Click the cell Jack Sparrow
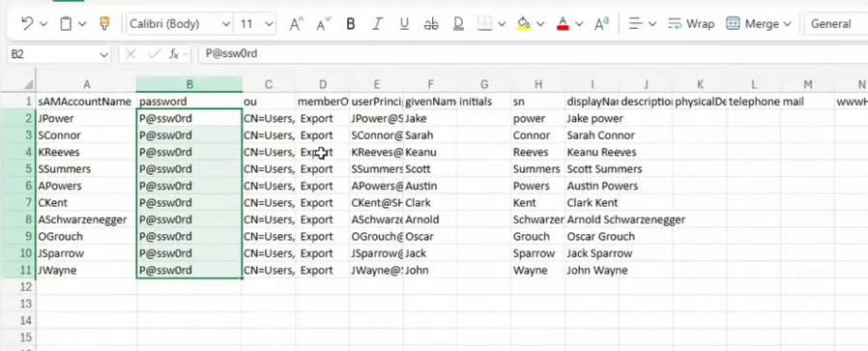 click(592, 253)
